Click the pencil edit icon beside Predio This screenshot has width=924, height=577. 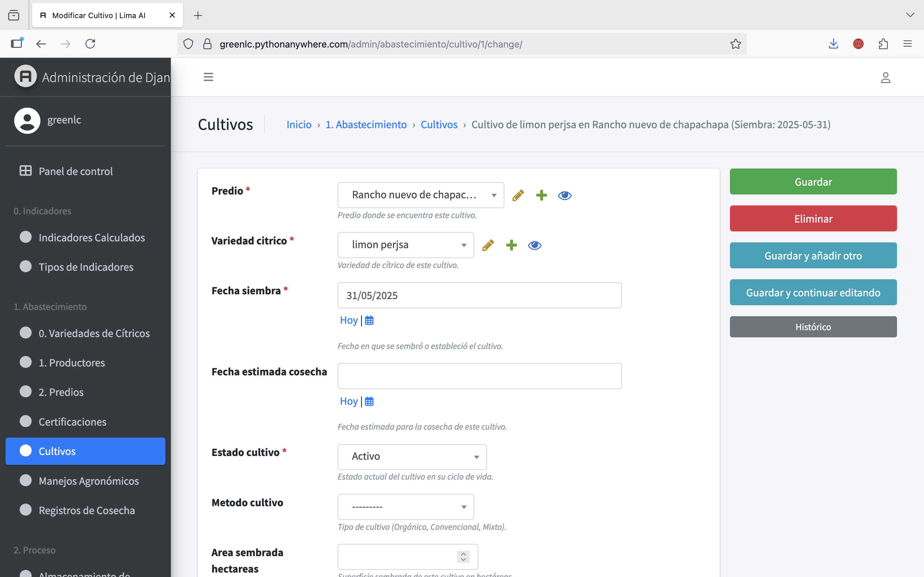coord(518,196)
